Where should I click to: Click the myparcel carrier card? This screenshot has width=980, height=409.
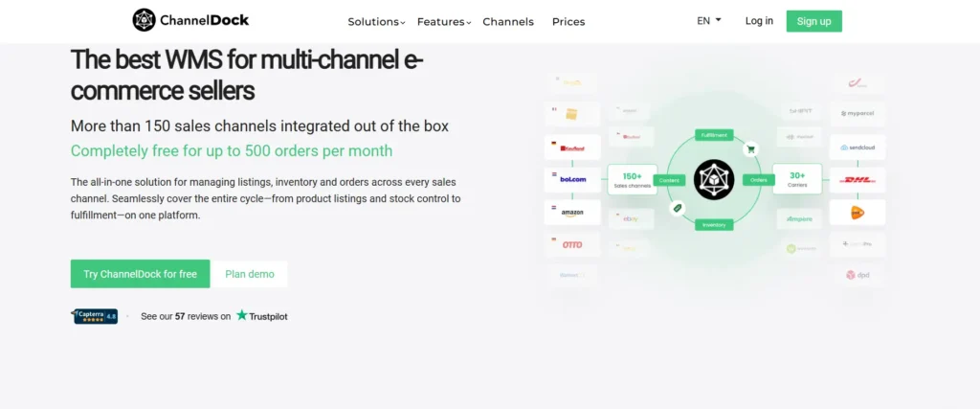click(857, 114)
